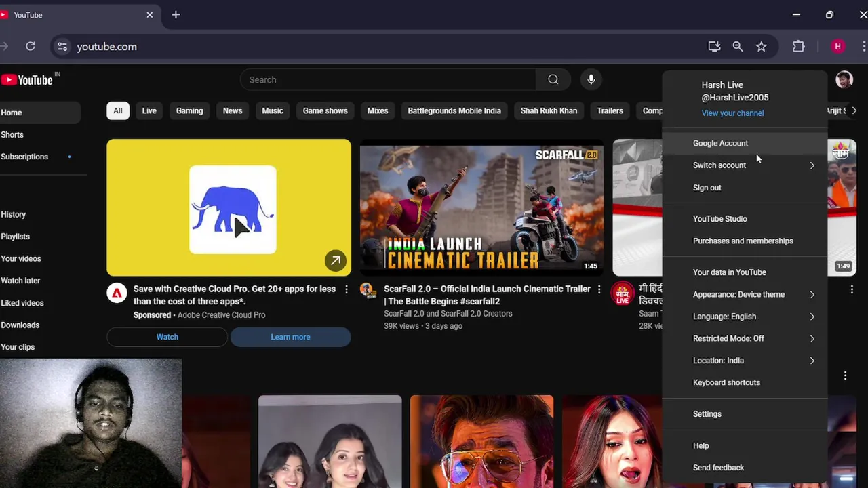
Task: Click the ad arrow icon on the elephant thumbnail
Action: 335,260
